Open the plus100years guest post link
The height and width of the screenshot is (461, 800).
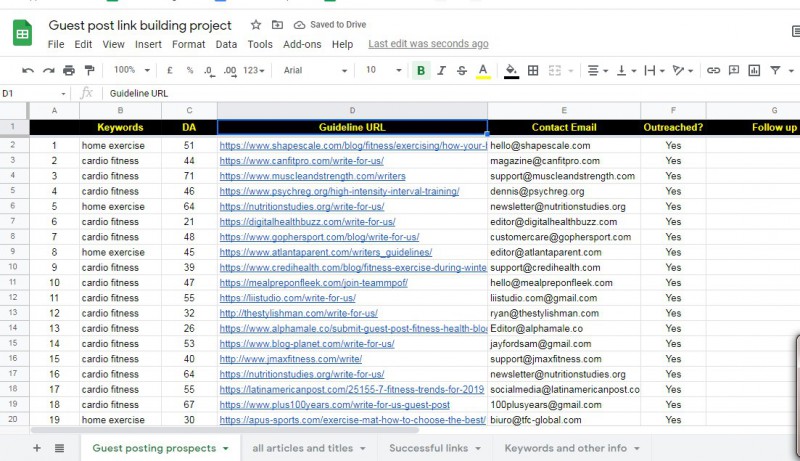click(x=335, y=405)
